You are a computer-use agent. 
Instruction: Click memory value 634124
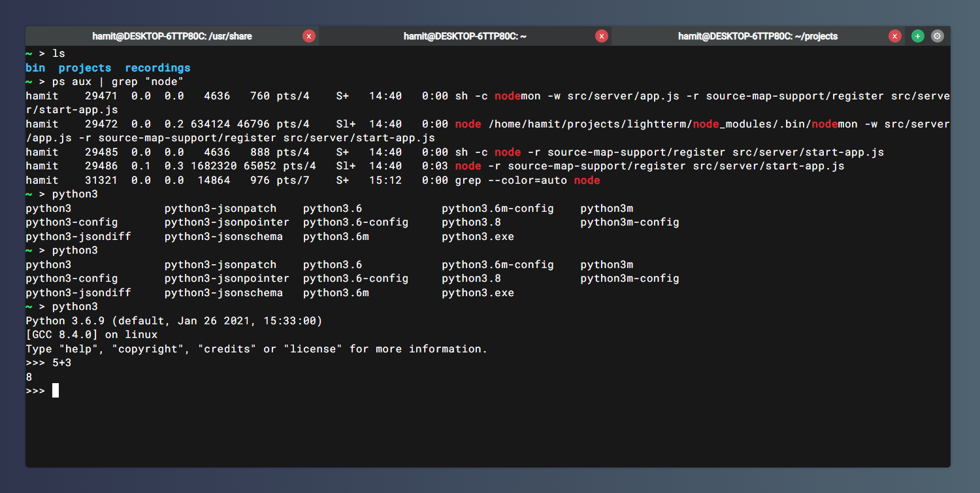210,124
